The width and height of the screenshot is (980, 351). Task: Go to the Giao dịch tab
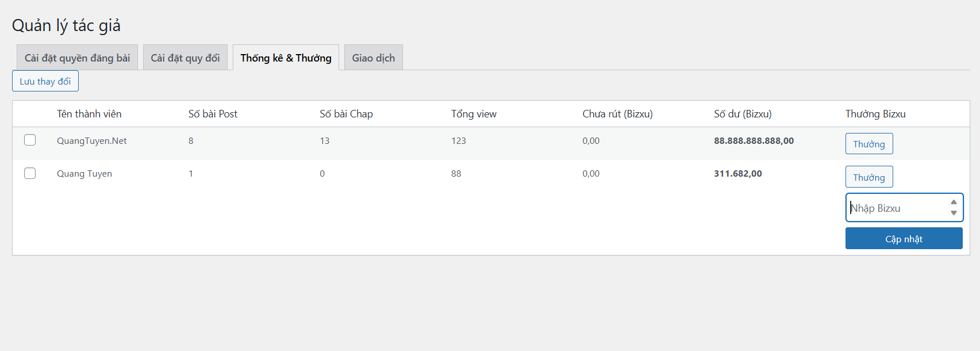click(373, 58)
